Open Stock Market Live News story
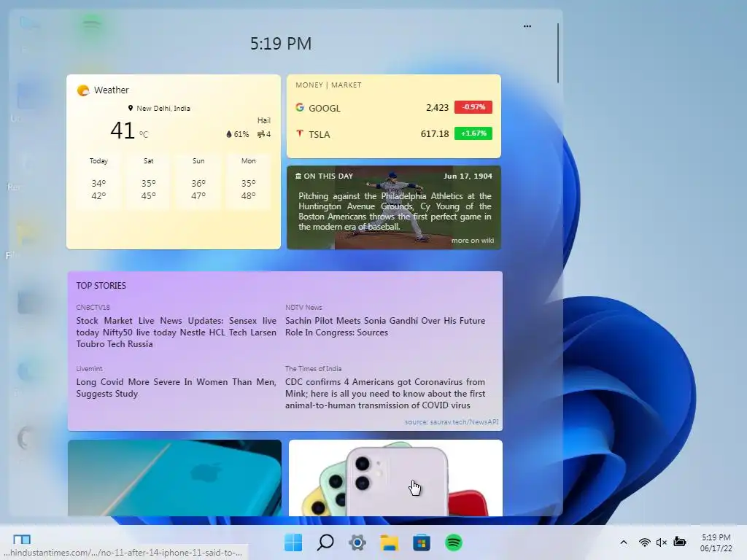This screenshot has width=747, height=560. pyautogui.click(x=177, y=332)
